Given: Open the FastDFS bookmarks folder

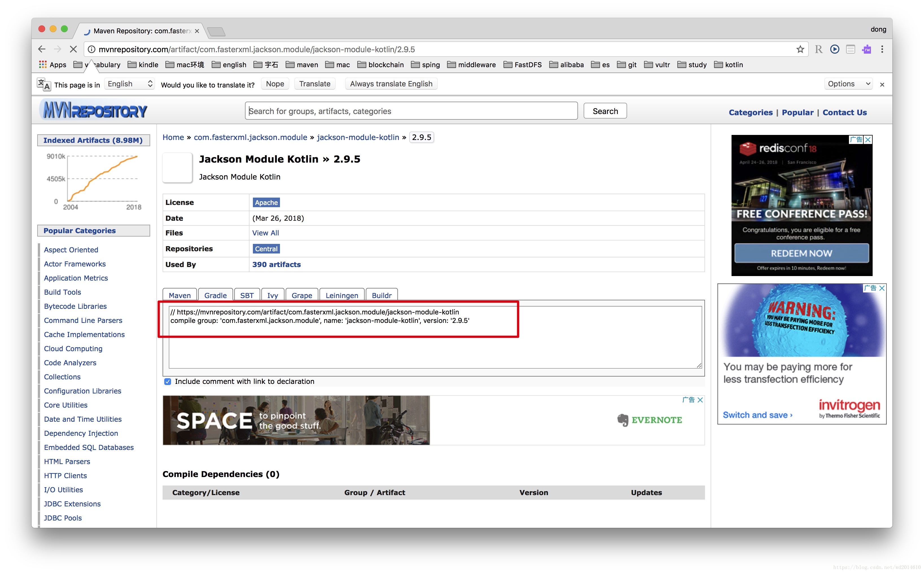Looking at the screenshot, I should pyautogui.click(x=522, y=65).
